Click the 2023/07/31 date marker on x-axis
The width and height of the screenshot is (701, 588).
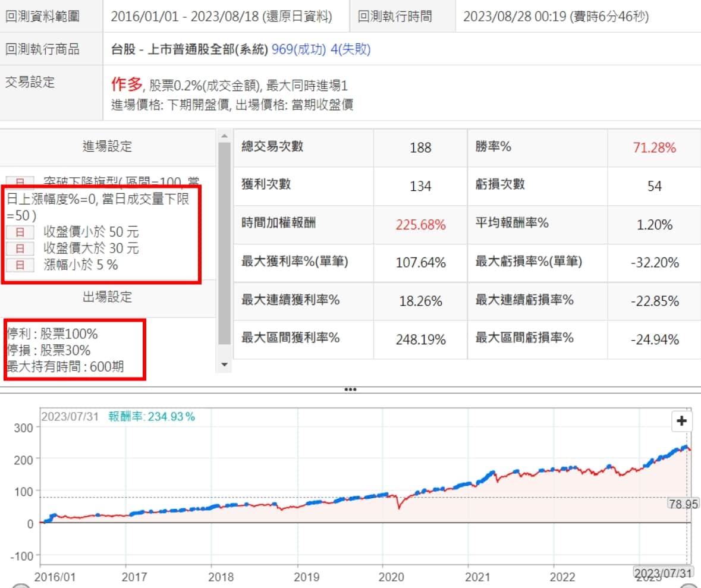[x=663, y=573]
